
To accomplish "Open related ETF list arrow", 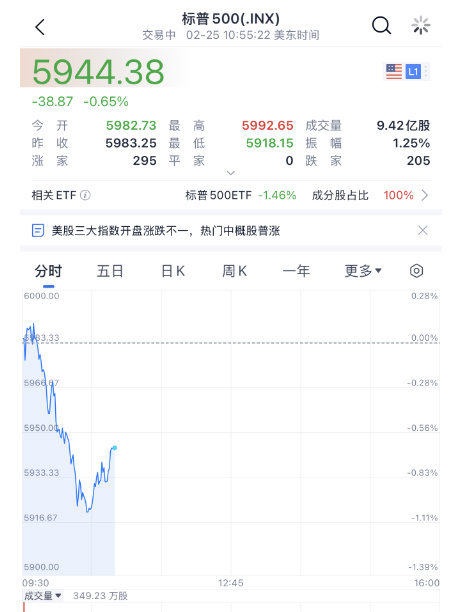I will [425, 195].
